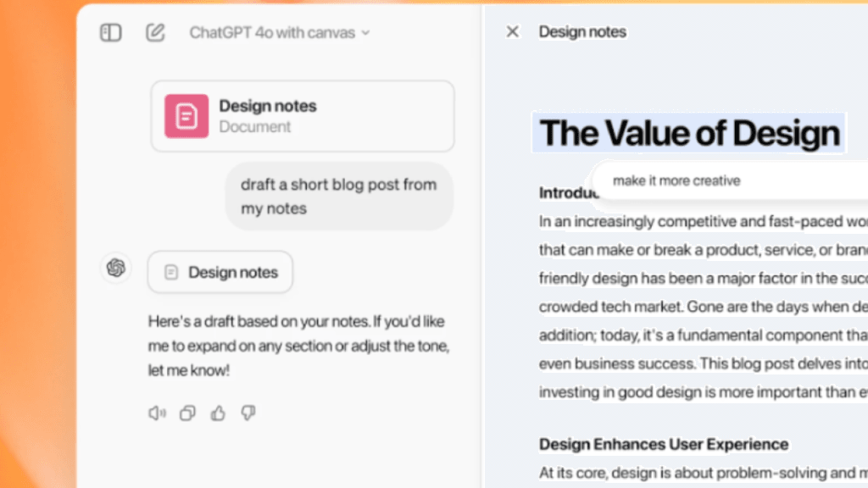Viewport: 868px width, 488px height.
Task: Close the Design notes canvas with the X
Action: pos(512,30)
